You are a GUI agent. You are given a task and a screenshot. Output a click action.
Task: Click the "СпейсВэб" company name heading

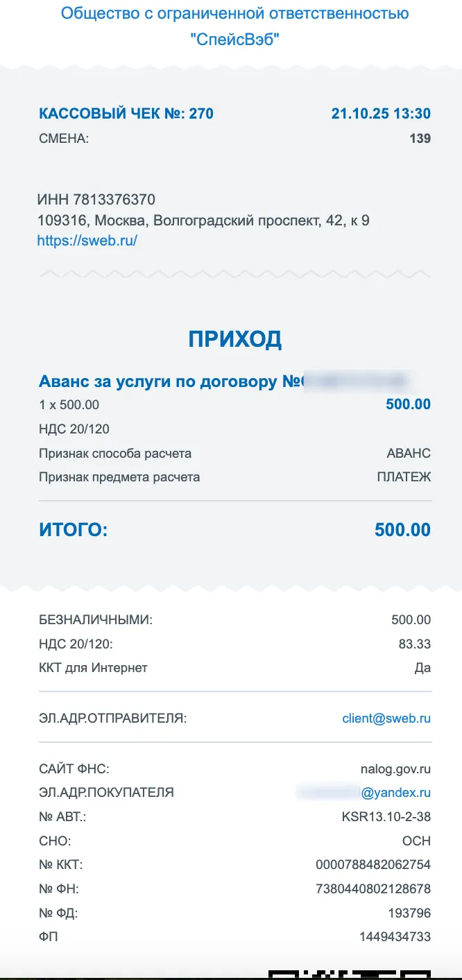pyautogui.click(x=234, y=40)
